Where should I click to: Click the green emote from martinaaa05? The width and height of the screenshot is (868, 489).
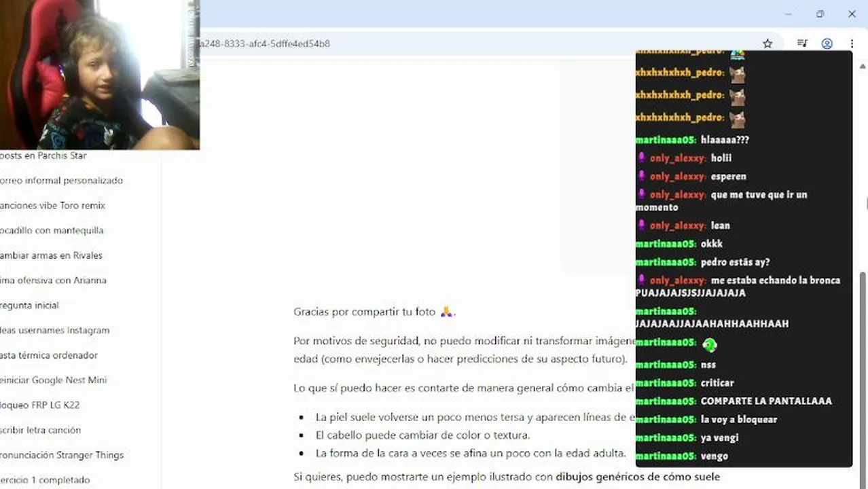[709, 345]
